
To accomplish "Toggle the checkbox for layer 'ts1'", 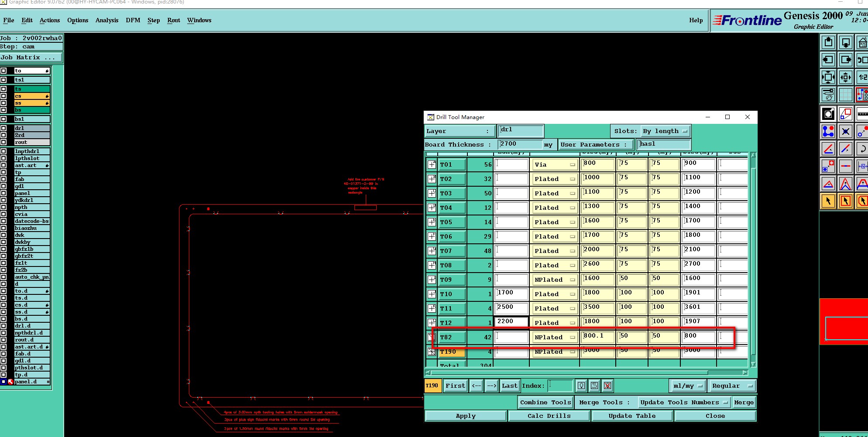I will click(3, 80).
